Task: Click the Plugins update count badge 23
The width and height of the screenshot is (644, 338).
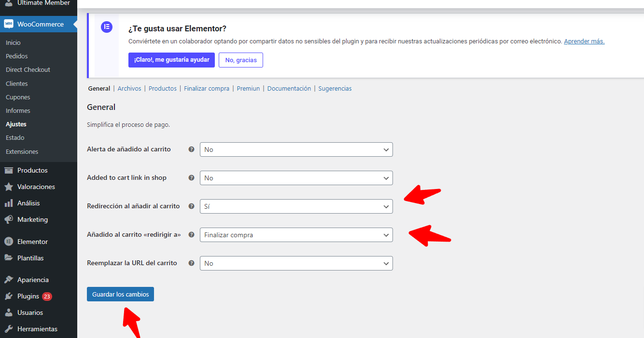Action: [x=47, y=297]
